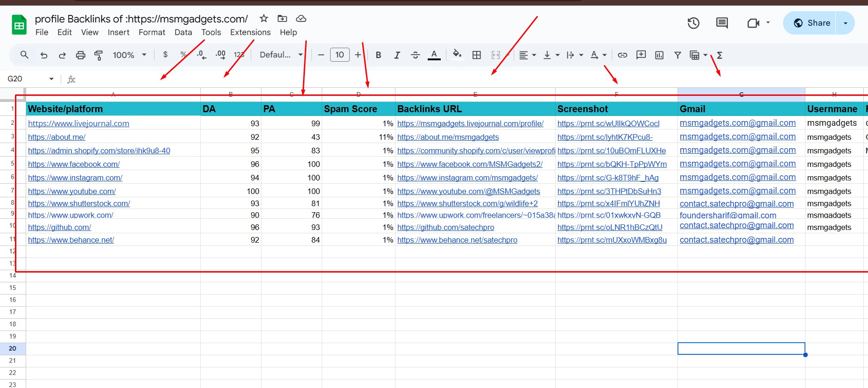Open text color picker
The width and height of the screenshot is (868, 388).
(434, 55)
